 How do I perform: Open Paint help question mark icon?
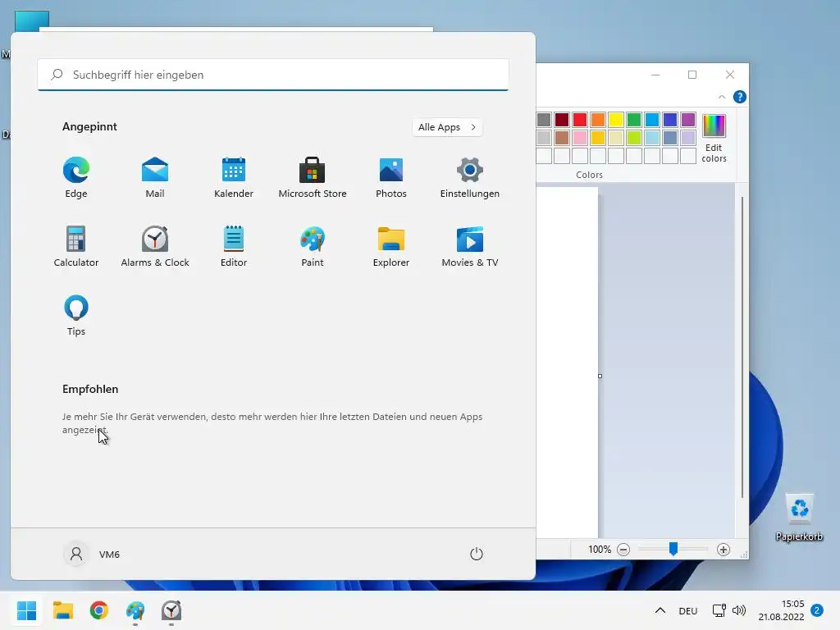coord(740,97)
